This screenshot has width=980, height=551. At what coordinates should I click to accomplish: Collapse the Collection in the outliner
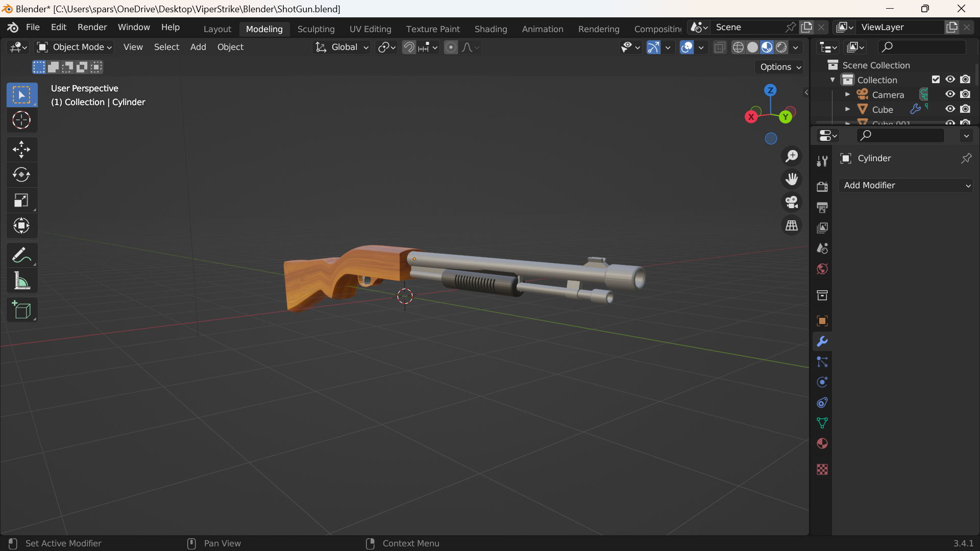833,80
